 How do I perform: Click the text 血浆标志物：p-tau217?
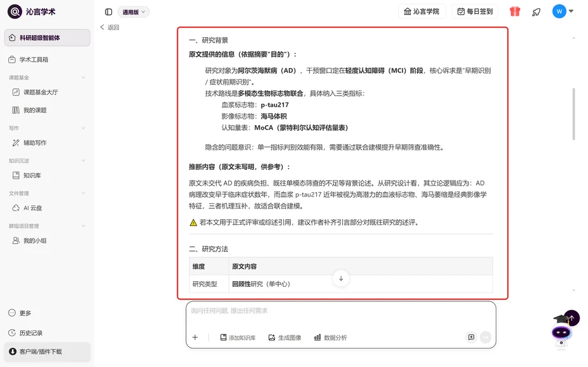[x=255, y=105]
